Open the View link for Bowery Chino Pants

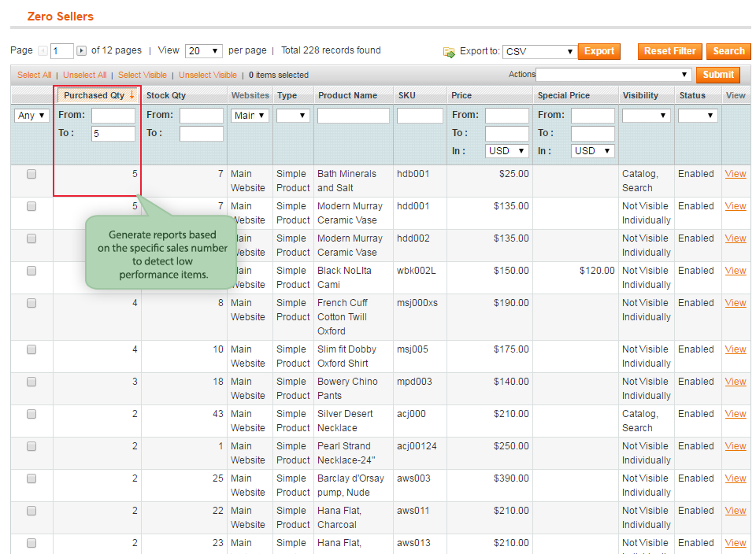[x=735, y=382]
